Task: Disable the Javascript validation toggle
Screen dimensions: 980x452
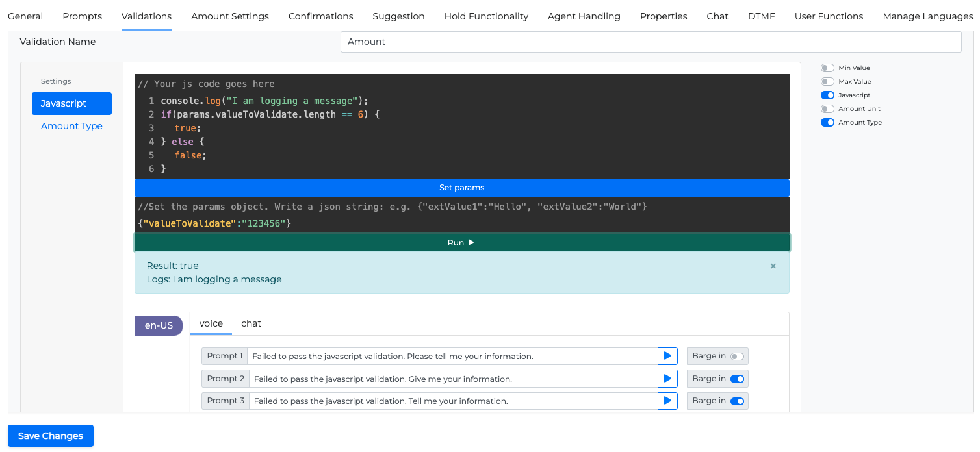Action: 827,95
